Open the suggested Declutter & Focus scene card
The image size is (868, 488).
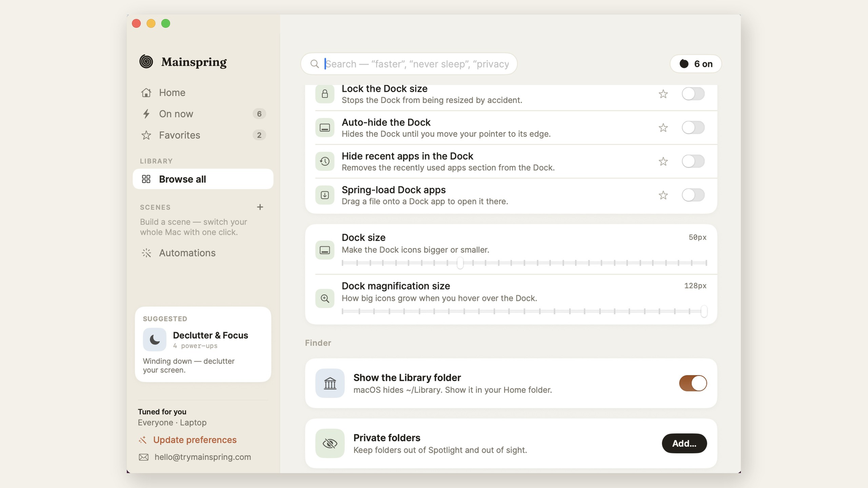203,345
